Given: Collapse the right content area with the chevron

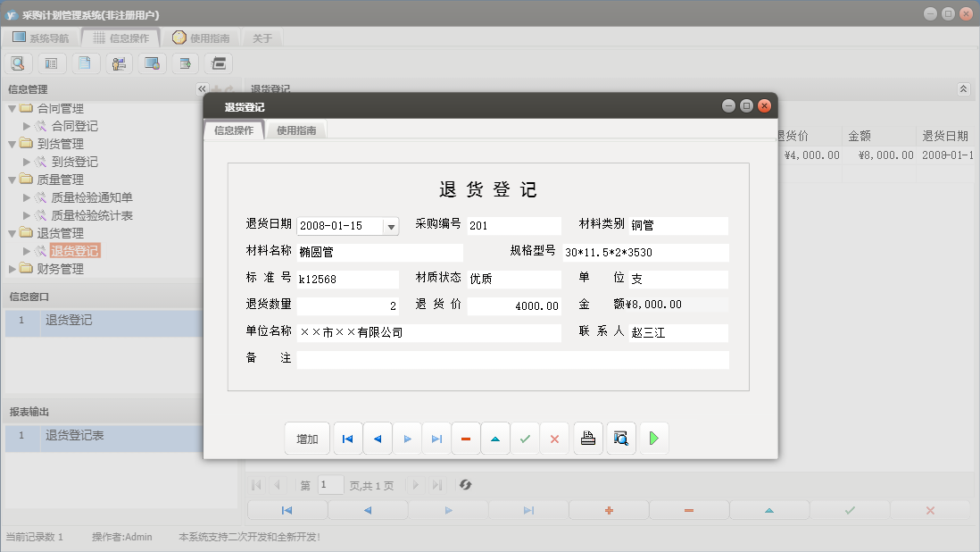Looking at the screenshot, I should [962, 88].
